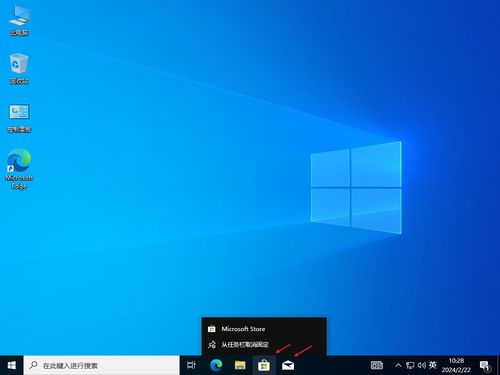Open the clock and date flyout

(456, 365)
